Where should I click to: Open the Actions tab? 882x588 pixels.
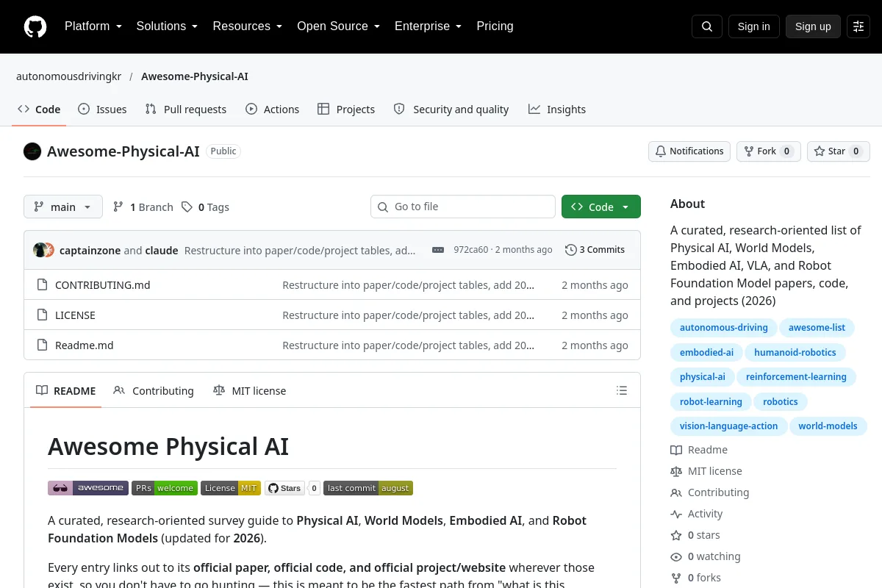click(x=273, y=110)
